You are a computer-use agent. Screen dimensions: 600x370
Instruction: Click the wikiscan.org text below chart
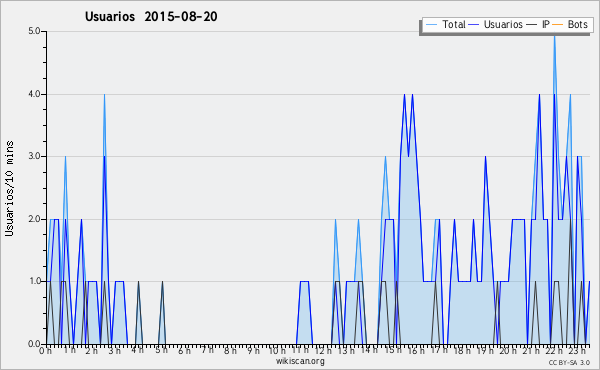300,361
